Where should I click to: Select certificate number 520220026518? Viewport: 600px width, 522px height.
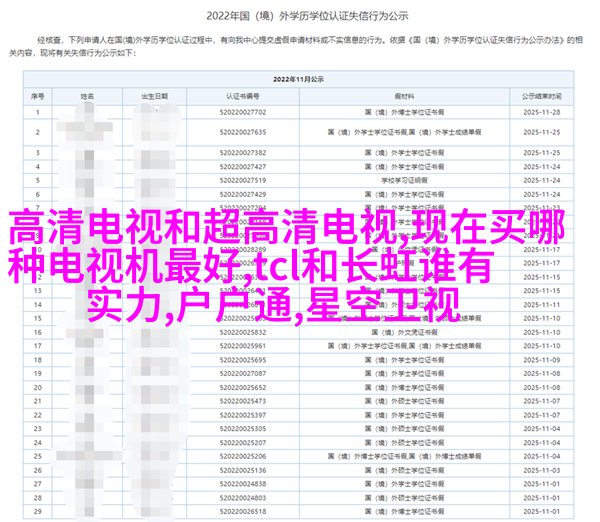click(x=243, y=512)
